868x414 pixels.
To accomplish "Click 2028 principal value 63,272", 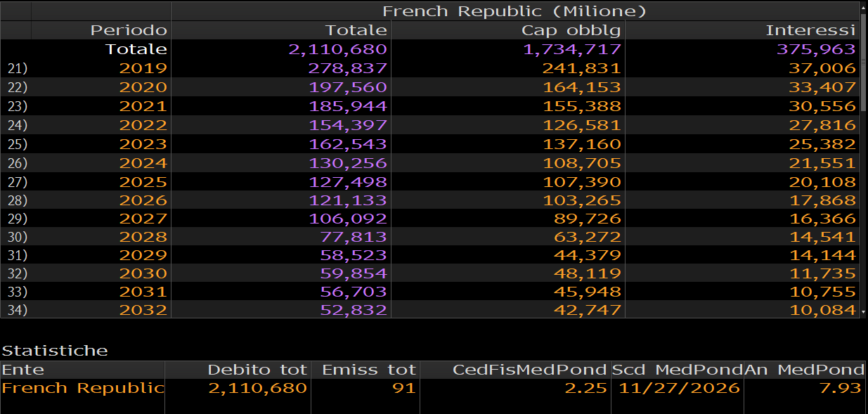I will [587, 237].
